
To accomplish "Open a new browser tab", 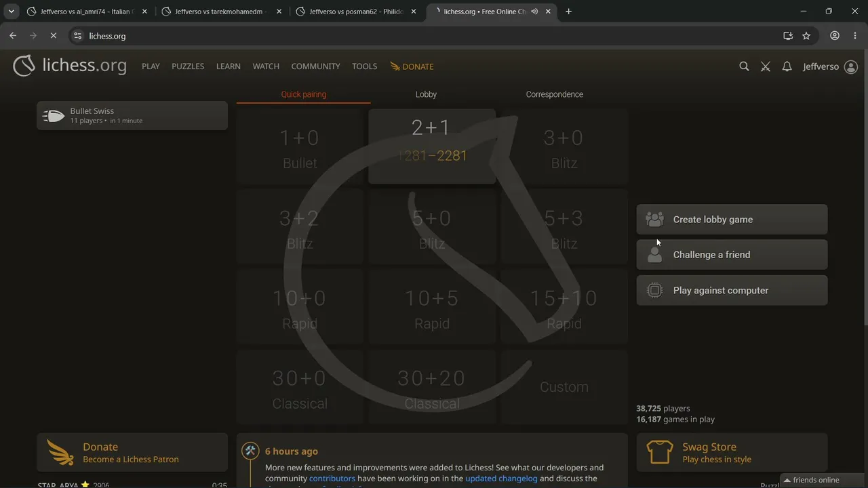I will [x=568, y=12].
